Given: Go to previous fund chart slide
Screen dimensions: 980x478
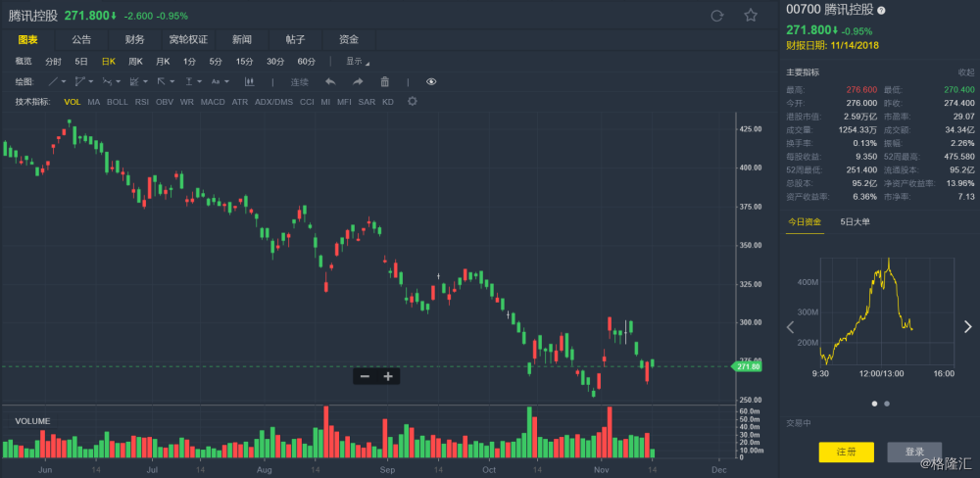Looking at the screenshot, I should click(790, 327).
